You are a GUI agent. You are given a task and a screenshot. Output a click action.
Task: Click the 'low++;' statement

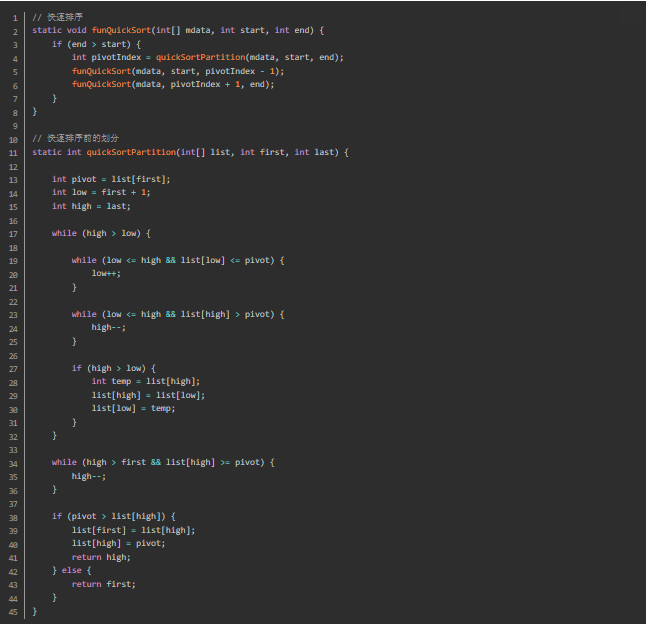click(x=106, y=273)
